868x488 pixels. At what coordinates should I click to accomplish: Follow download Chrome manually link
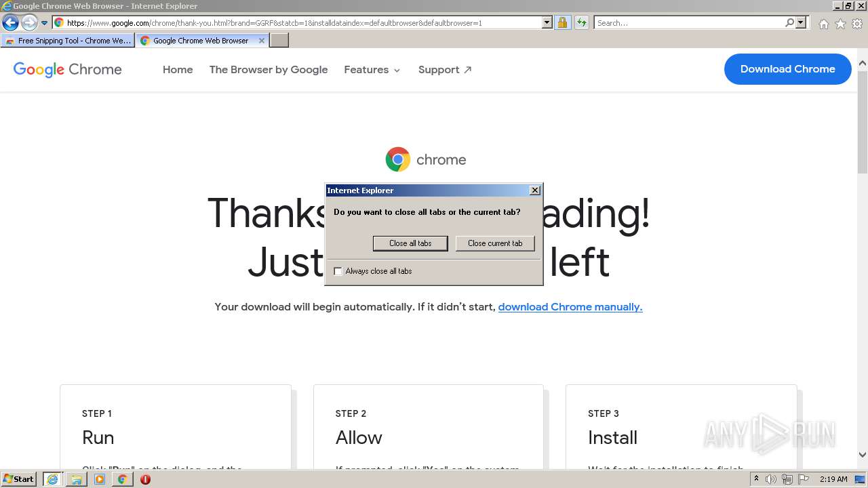[x=570, y=307]
